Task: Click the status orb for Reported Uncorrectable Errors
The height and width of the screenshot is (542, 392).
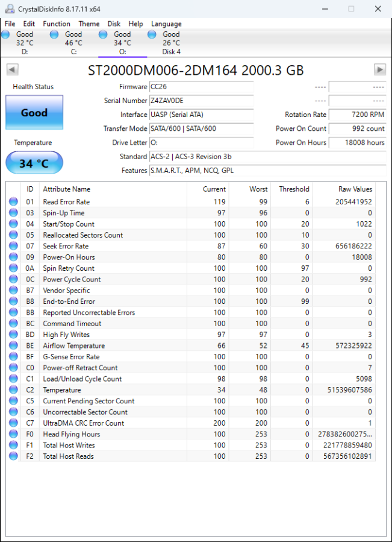Action: (13, 312)
